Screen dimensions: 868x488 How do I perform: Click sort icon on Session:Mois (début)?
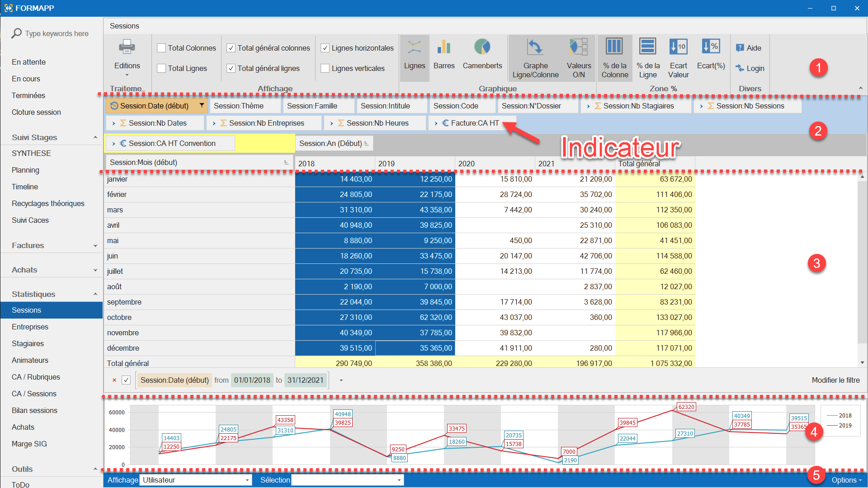pos(286,162)
